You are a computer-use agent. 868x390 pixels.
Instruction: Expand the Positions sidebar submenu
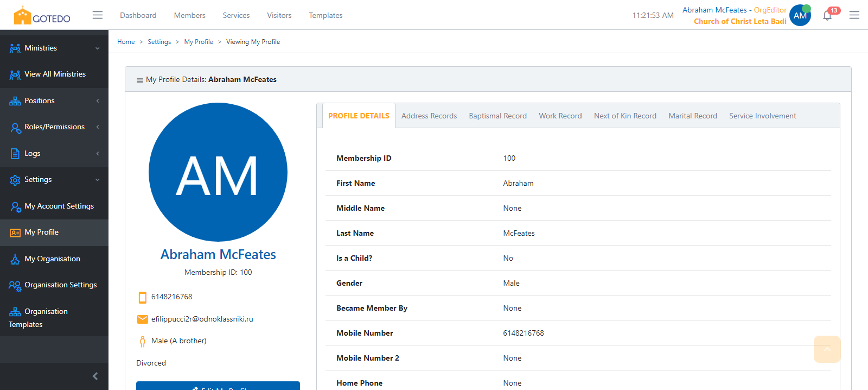(x=54, y=101)
